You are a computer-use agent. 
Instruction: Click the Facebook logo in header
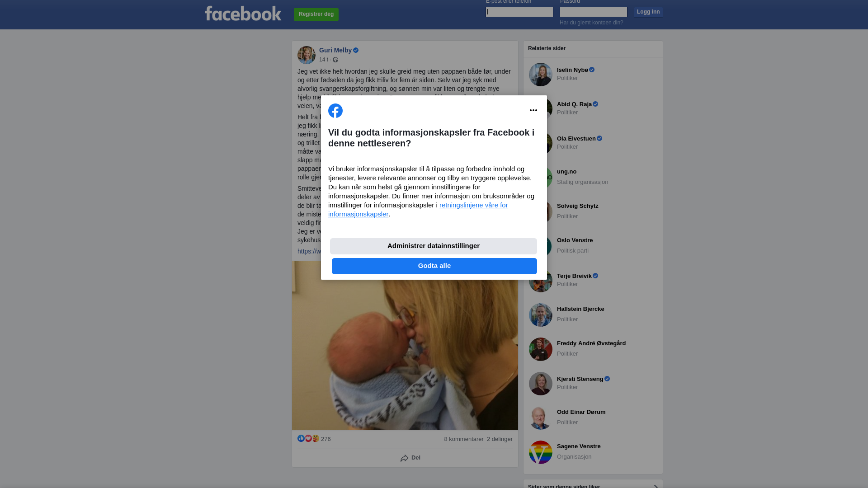(243, 14)
